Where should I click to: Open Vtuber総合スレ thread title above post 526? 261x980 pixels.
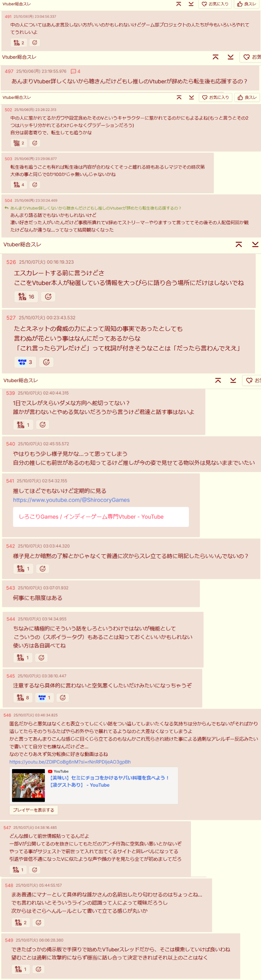[22, 244]
